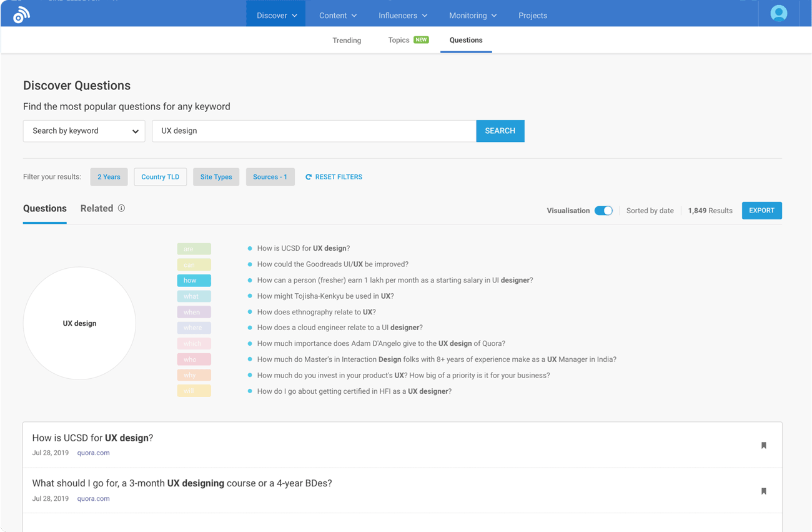Open the Monitoring dropdown menu
Viewport: 812px width, 532px height.
[473, 16]
